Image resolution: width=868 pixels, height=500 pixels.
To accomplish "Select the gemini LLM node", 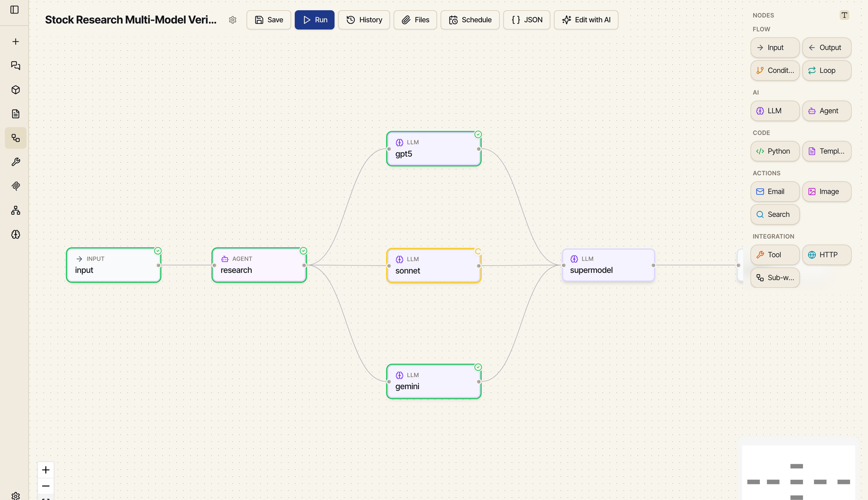I will point(434,382).
